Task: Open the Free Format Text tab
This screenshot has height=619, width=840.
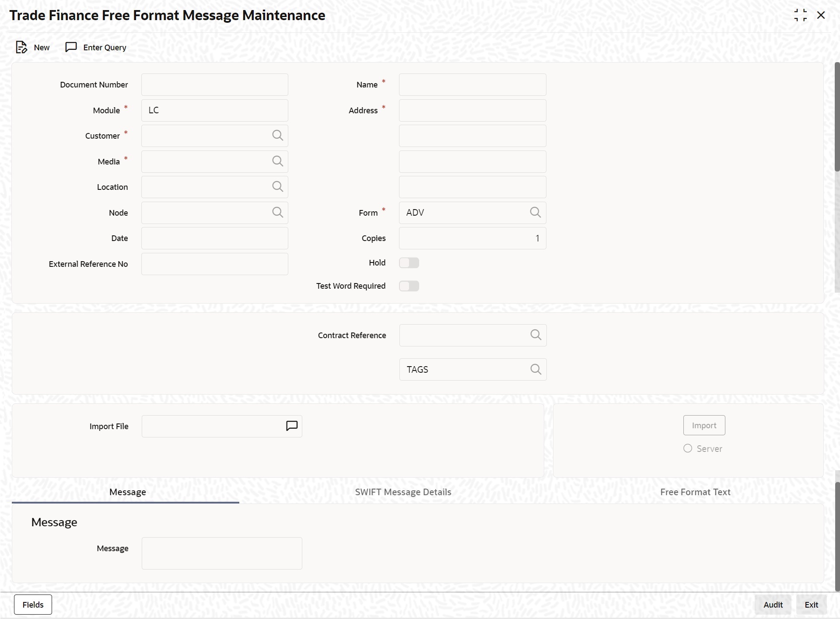Action: (696, 492)
